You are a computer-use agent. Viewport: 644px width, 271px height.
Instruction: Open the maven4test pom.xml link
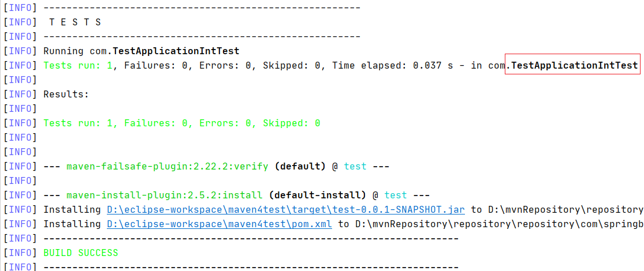[219, 224]
